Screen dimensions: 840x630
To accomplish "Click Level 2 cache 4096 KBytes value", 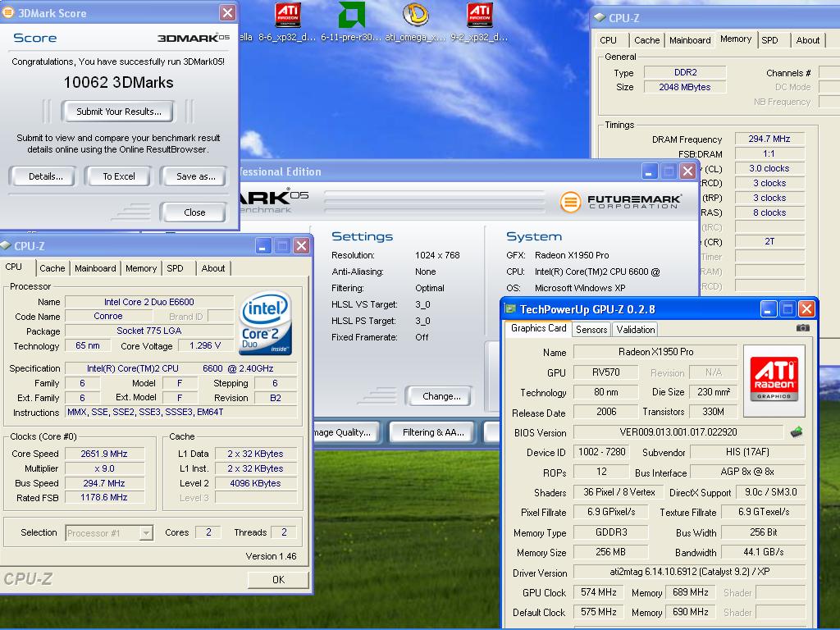I will [x=256, y=483].
